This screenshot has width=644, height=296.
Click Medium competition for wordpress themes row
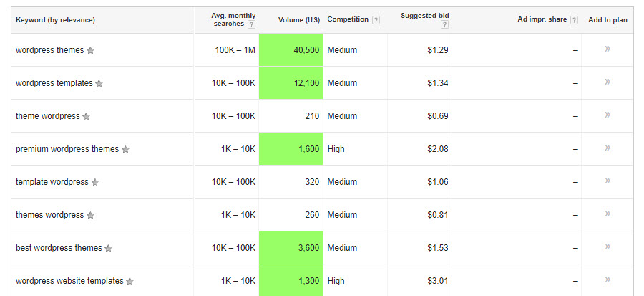[342, 50]
